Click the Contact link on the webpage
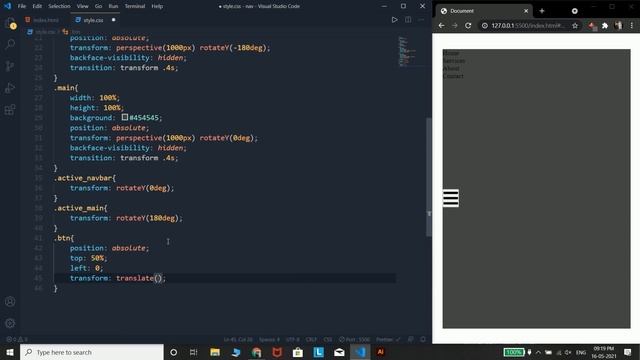The height and width of the screenshot is (360, 640). pos(453,76)
